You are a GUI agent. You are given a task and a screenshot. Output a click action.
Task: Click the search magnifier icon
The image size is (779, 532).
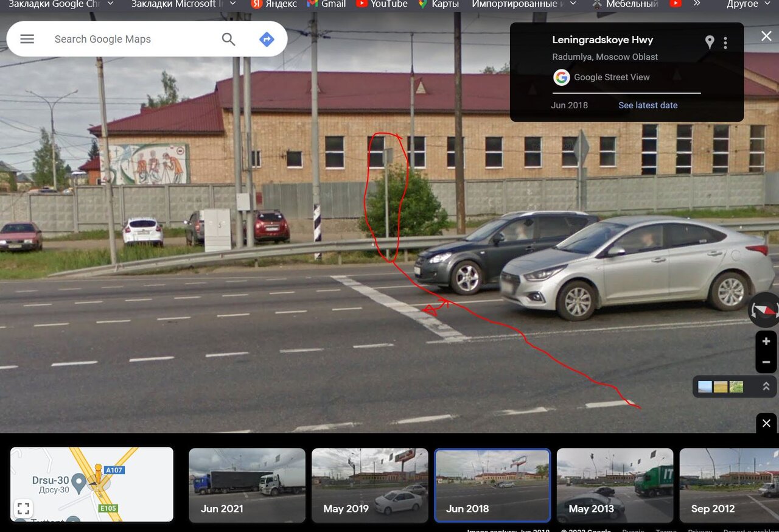click(x=228, y=39)
